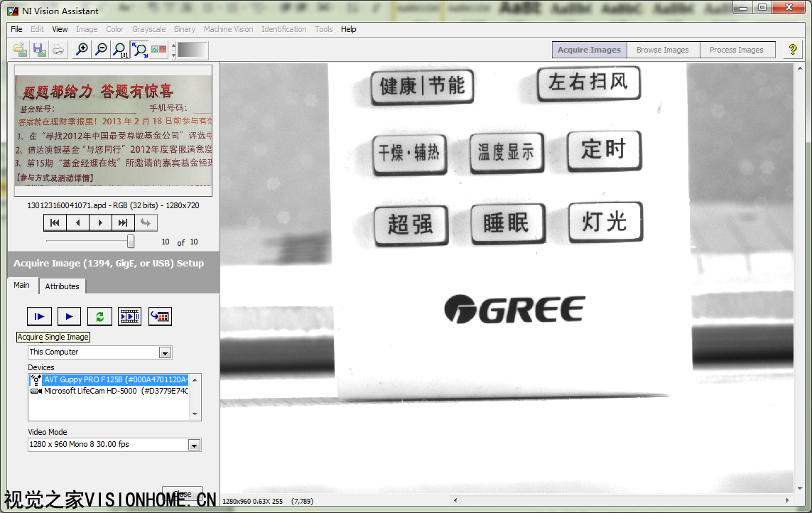Click the palette up arrow beside the gradient
The width and height of the screenshot is (812, 513).
173,46
